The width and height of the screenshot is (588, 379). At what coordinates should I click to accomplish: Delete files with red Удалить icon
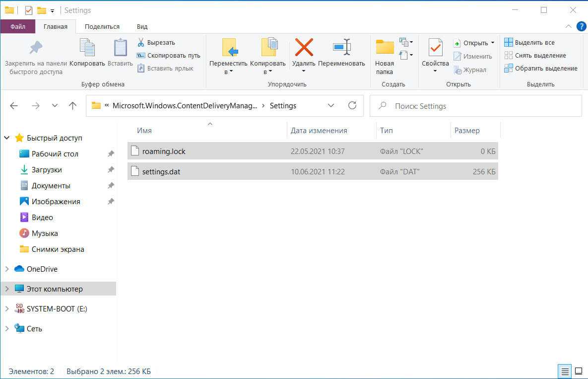pyautogui.click(x=304, y=47)
